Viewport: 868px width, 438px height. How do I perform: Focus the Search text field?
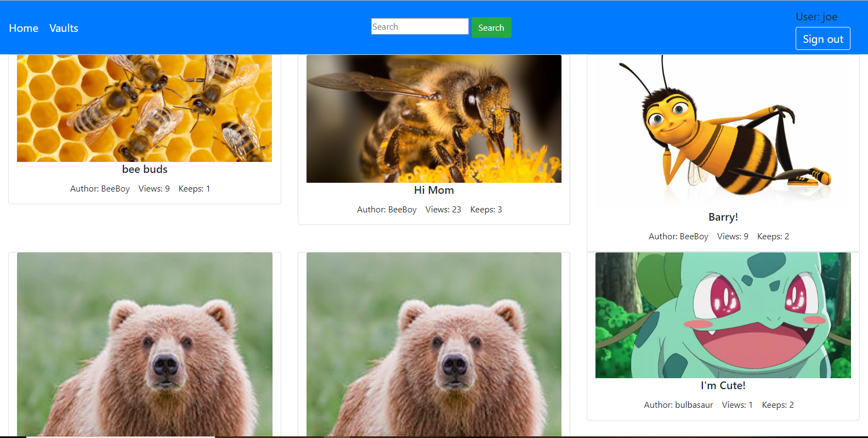[420, 26]
